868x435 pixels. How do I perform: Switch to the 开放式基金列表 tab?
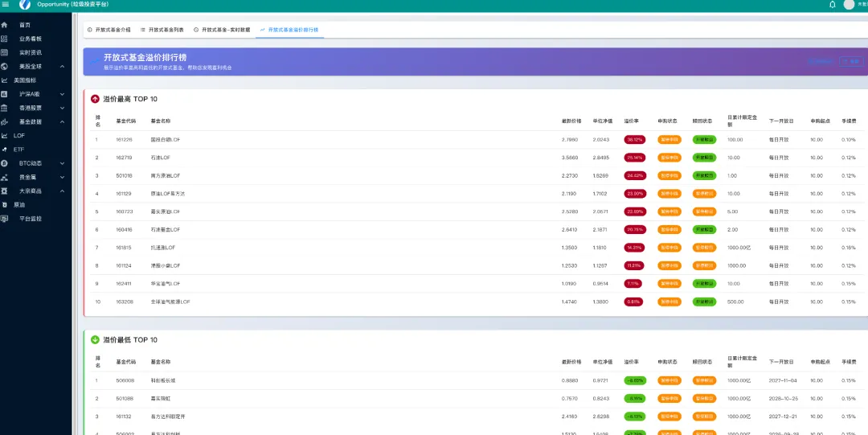[162, 30]
